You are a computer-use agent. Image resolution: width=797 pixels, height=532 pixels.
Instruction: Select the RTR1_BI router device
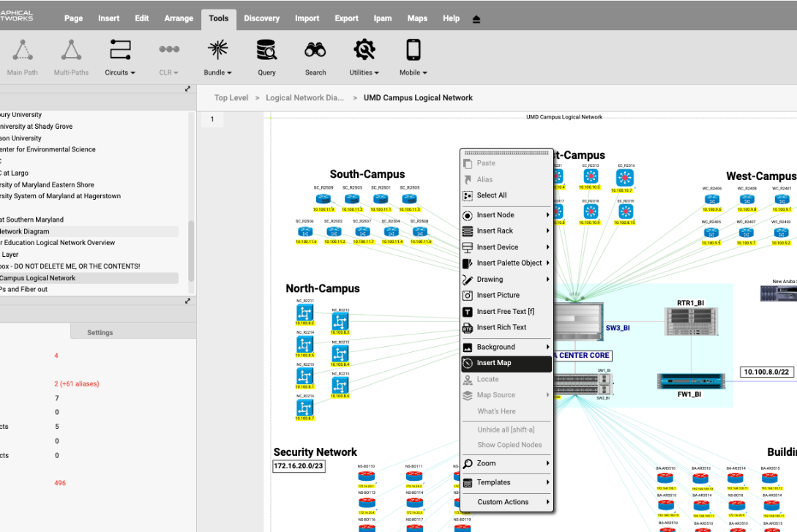pyautogui.click(x=690, y=322)
